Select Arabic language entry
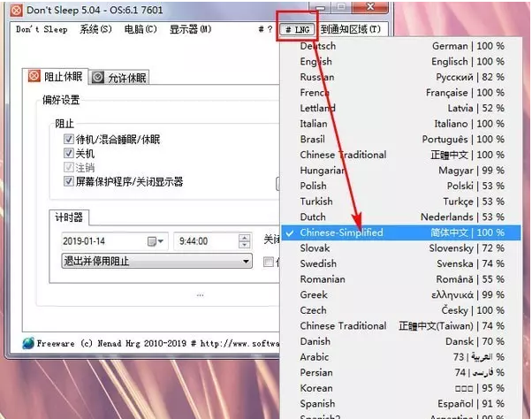 [x=401, y=357]
